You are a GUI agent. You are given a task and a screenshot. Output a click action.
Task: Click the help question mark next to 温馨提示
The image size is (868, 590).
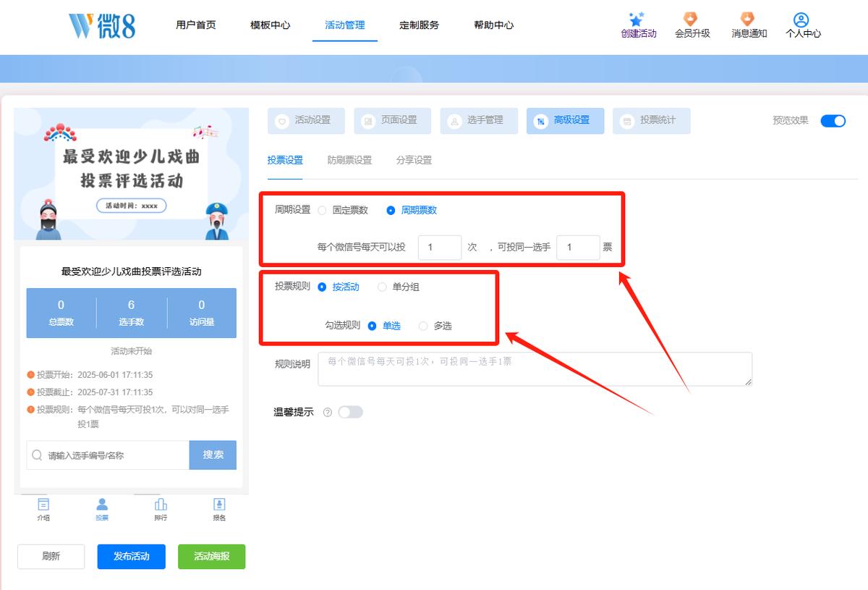[328, 413]
